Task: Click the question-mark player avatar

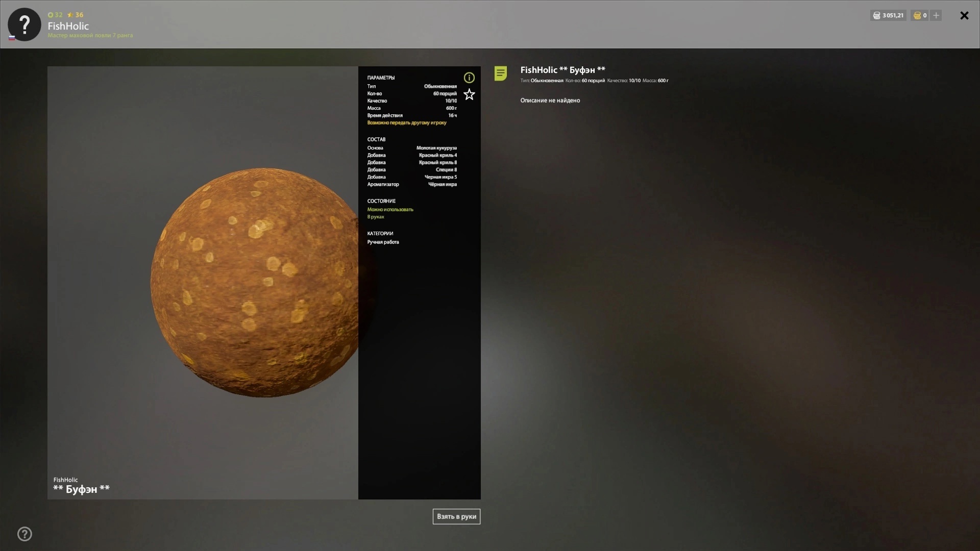Action: [24, 24]
